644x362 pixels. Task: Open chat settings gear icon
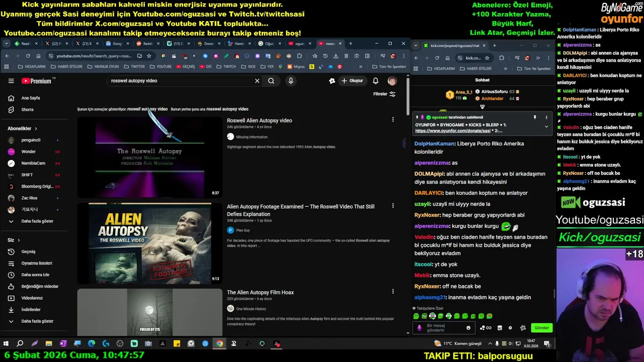(x=510, y=328)
